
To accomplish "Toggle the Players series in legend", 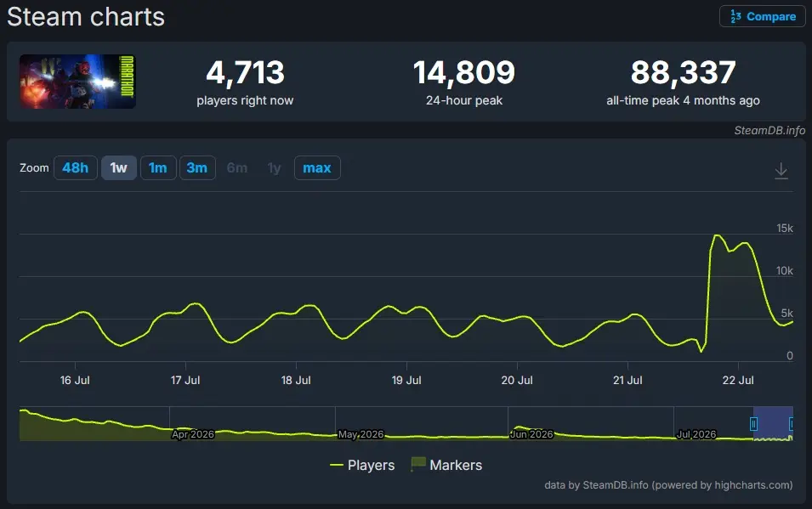I will [362, 465].
